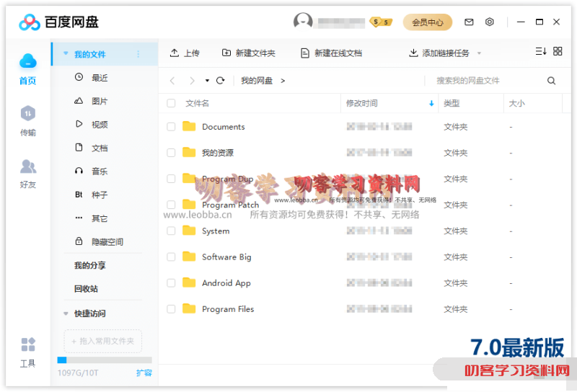Check the System folder checkbox
Screen dimensions: 577x392
coord(171,231)
